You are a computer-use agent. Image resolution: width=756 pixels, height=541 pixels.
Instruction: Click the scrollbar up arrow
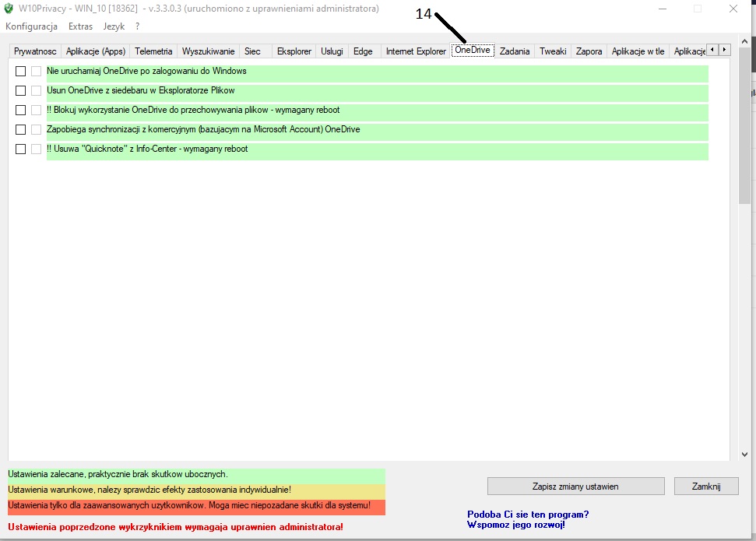pyautogui.click(x=744, y=41)
